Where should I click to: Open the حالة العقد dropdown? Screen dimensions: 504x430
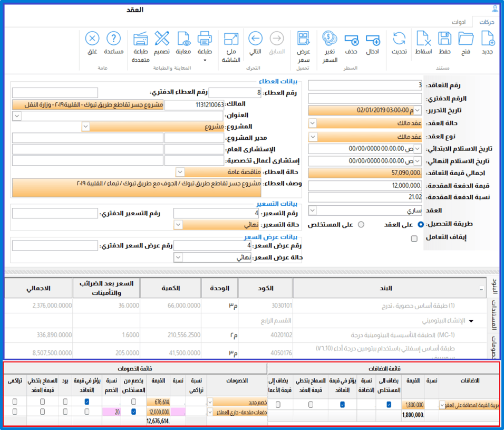pyautogui.click(x=313, y=123)
